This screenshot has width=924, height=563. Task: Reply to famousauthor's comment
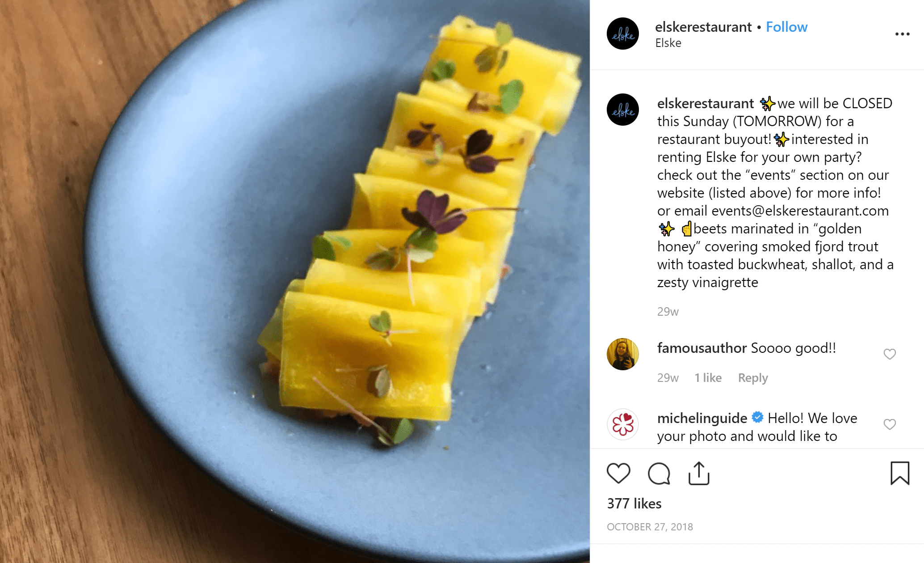click(752, 378)
